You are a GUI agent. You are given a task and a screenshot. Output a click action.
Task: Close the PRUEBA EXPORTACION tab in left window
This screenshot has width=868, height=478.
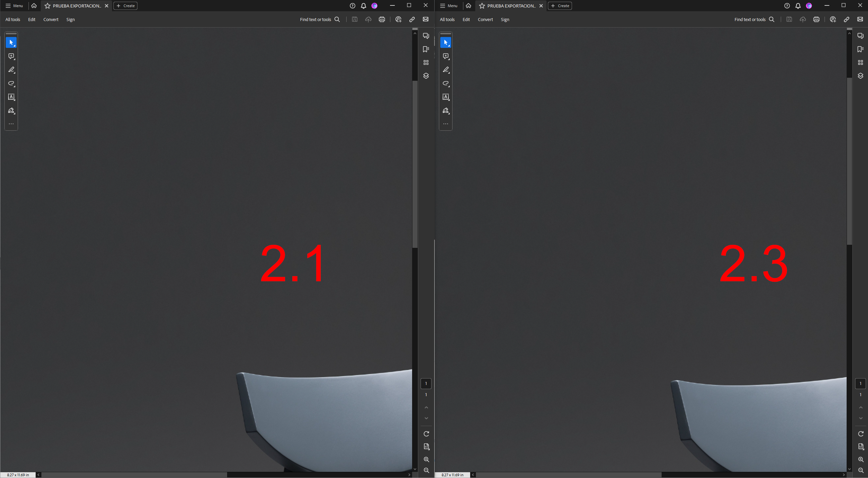107,6
